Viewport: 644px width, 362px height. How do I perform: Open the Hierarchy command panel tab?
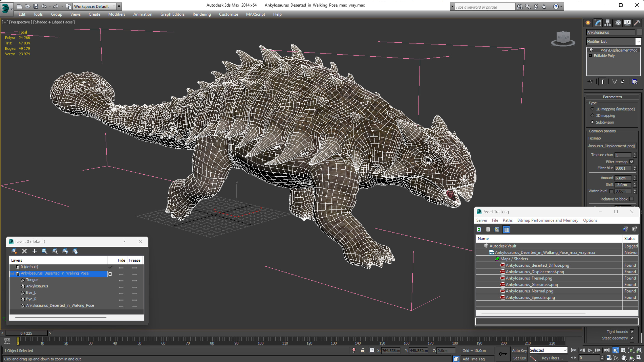pyautogui.click(x=607, y=23)
